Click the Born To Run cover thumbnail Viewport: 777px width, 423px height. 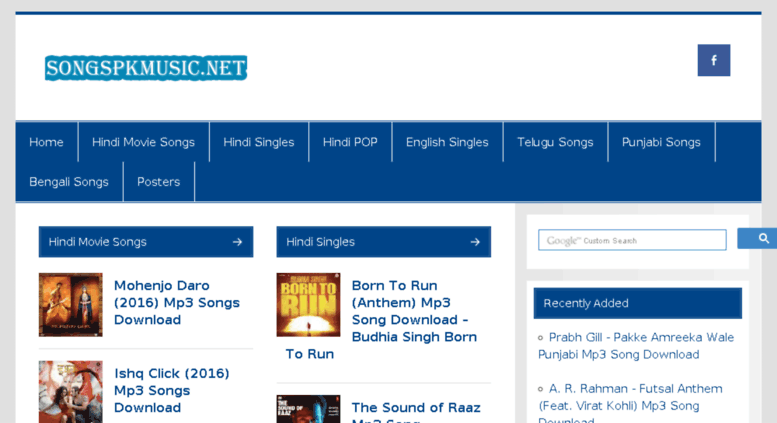308,305
